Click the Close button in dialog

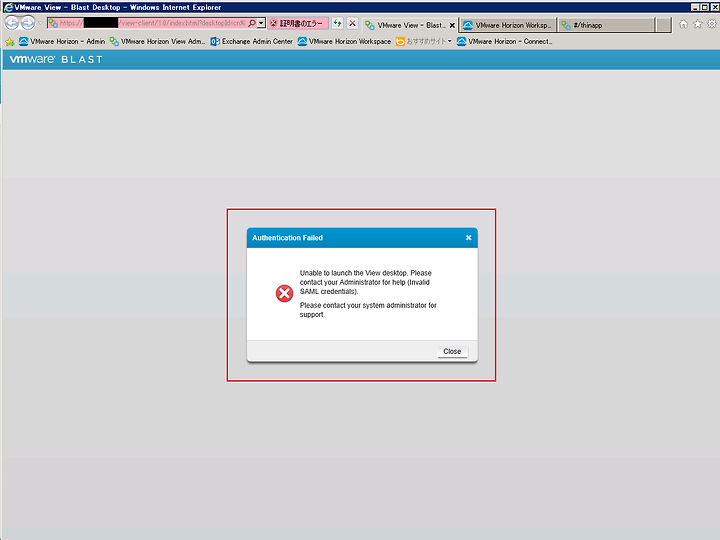[x=452, y=351]
